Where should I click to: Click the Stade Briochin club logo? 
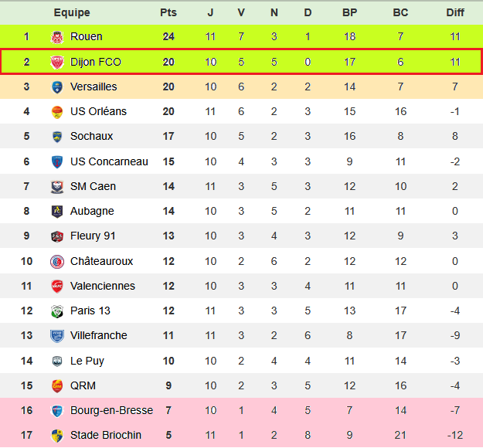click(56, 435)
